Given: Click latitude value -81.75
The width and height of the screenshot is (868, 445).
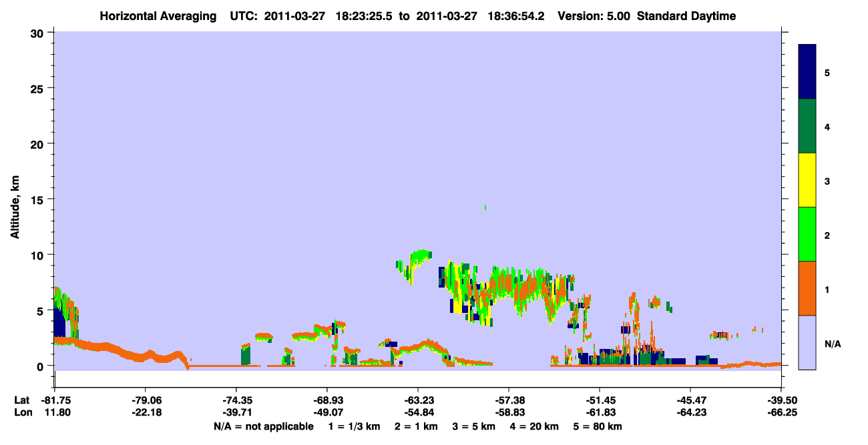Looking at the screenshot, I should [x=55, y=400].
